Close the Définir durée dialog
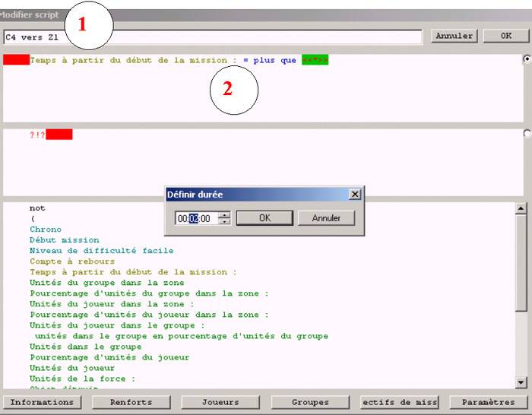The width and height of the screenshot is (532, 415). pyautogui.click(x=354, y=195)
